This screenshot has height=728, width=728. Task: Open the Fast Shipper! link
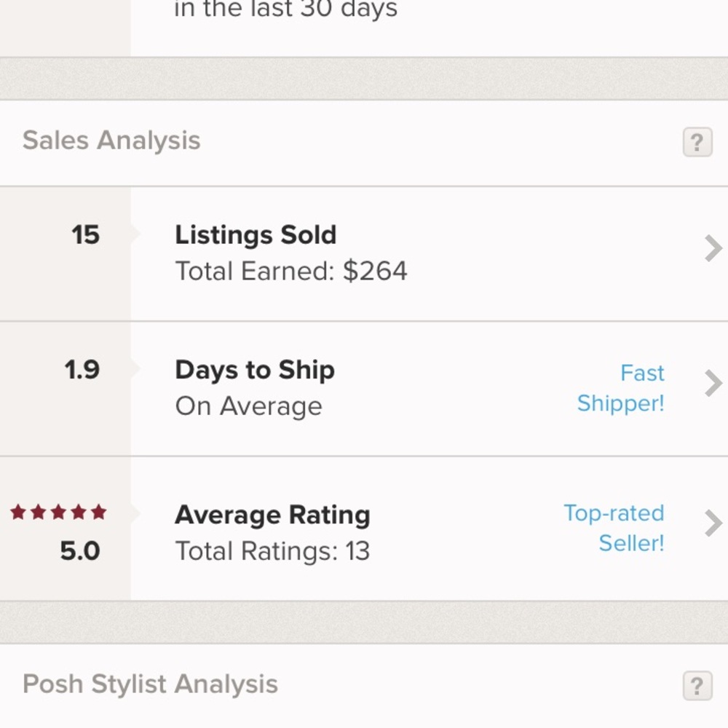click(x=621, y=388)
